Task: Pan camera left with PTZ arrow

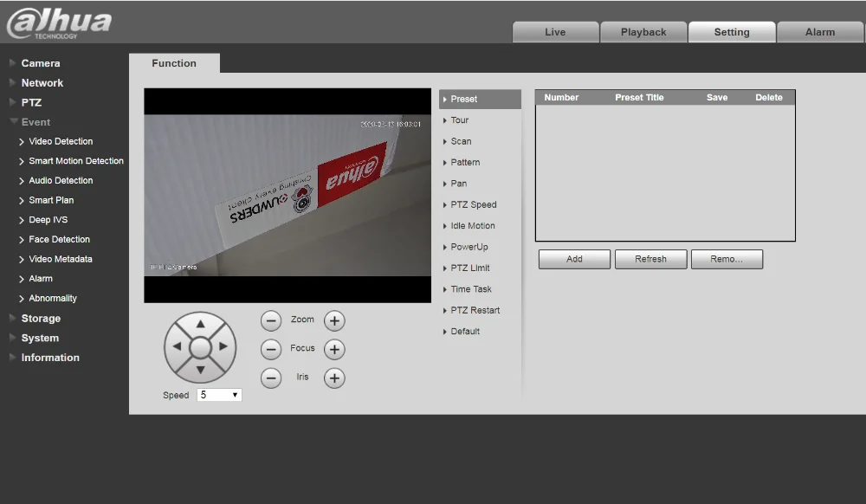Action: coord(177,346)
